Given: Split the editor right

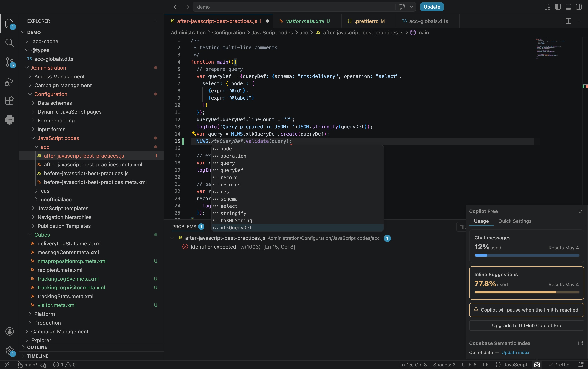Looking at the screenshot, I should tap(568, 21).
